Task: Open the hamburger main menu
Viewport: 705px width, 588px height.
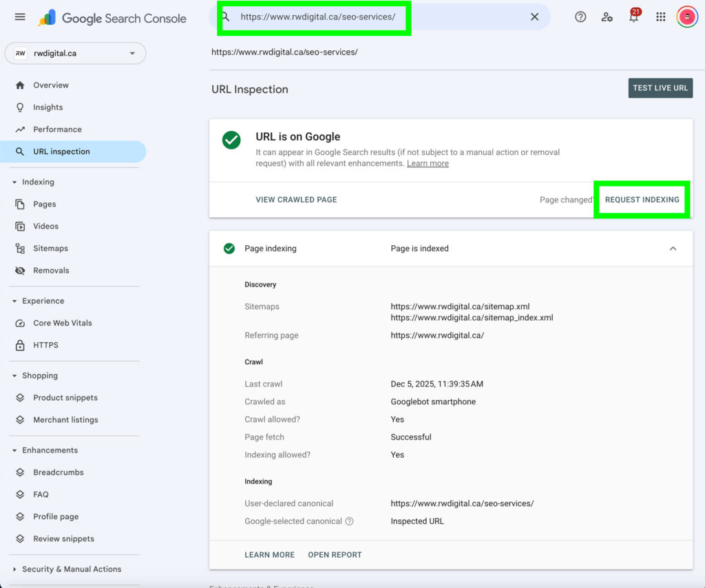Action: [x=20, y=17]
